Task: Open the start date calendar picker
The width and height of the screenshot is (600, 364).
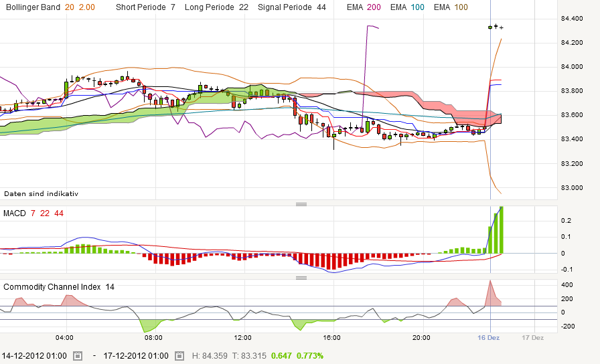Action: pos(78,355)
